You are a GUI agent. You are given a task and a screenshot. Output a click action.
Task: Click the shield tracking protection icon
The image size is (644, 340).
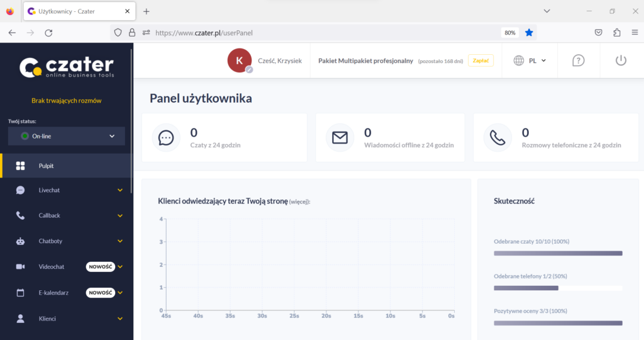click(118, 33)
